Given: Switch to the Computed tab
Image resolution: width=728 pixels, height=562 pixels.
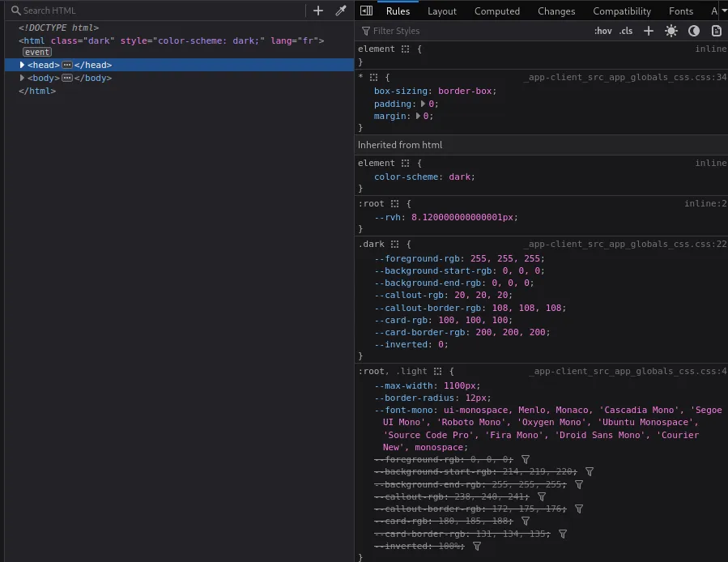Looking at the screenshot, I should (x=496, y=11).
